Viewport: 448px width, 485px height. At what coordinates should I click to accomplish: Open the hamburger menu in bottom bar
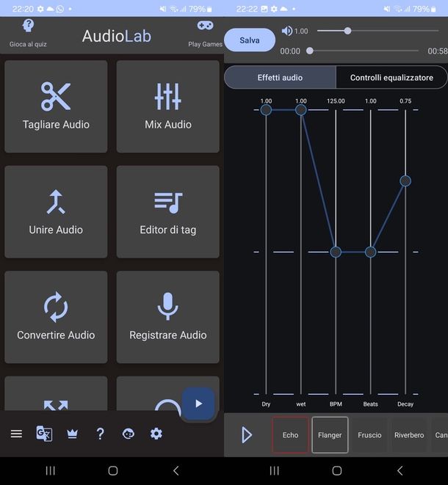[x=16, y=434]
